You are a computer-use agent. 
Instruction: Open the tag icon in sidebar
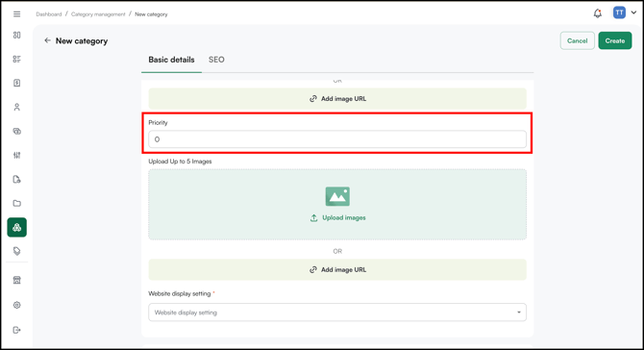pos(17,251)
